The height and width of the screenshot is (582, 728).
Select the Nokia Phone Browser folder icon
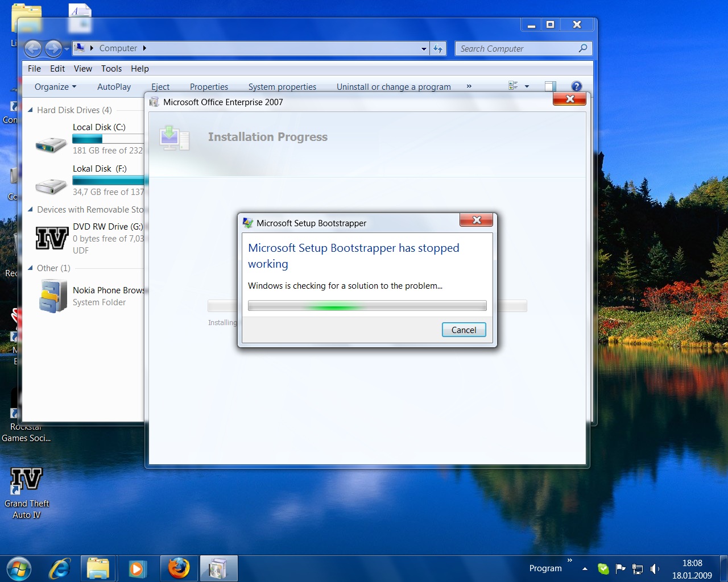pos(53,296)
